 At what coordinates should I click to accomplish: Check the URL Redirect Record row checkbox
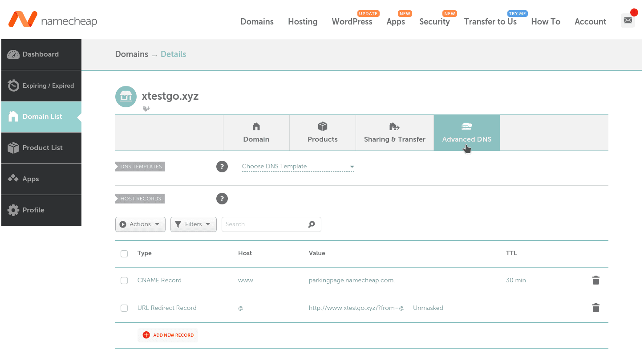click(x=124, y=308)
